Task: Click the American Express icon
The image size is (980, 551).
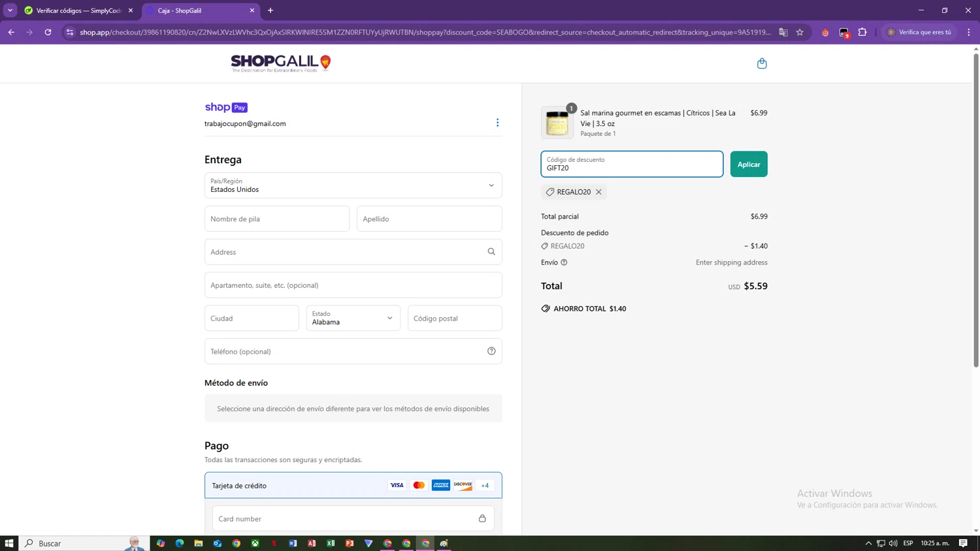Action: [x=441, y=485]
